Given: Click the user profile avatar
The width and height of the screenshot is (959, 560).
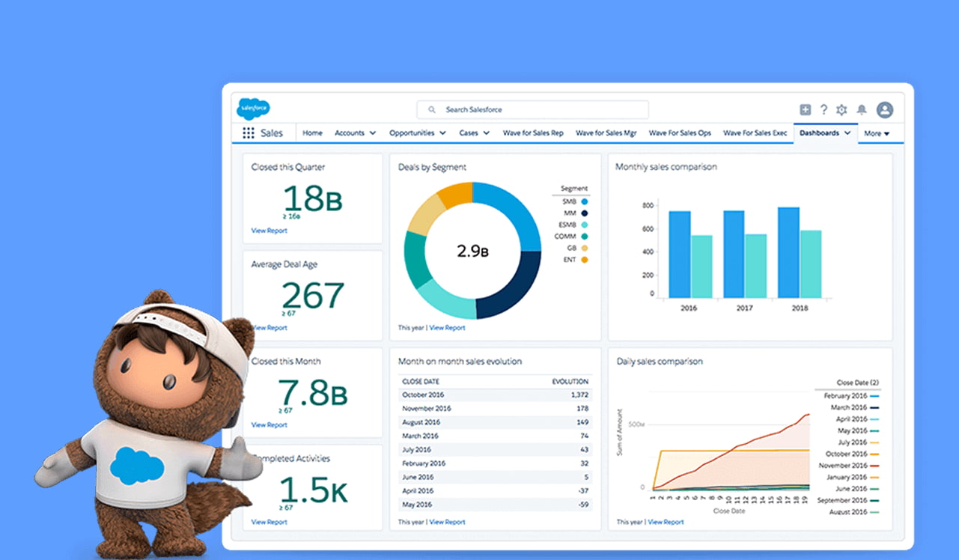Looking at the screenshot, I should coord(885,110).
